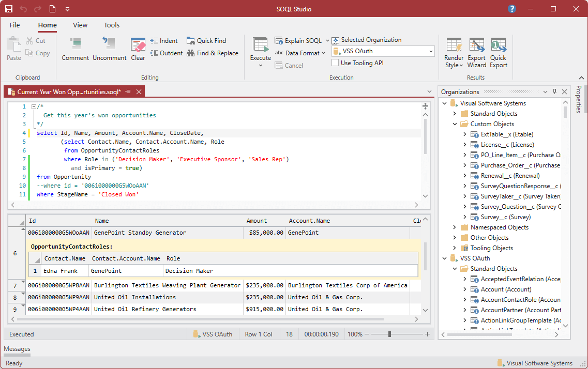The width and height of the screenshot is (588, 369).
Task: Run the query with Execute icon
Action: [261, 45]
